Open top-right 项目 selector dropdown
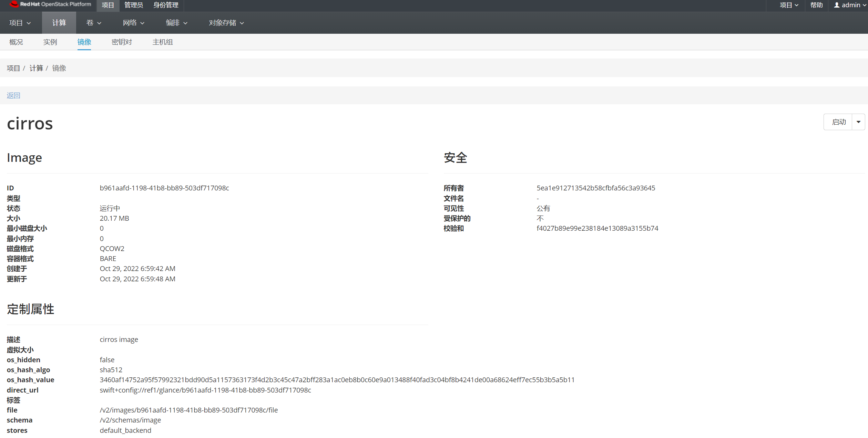Viewport: 868px width, 438px height. tap(789, 5)
